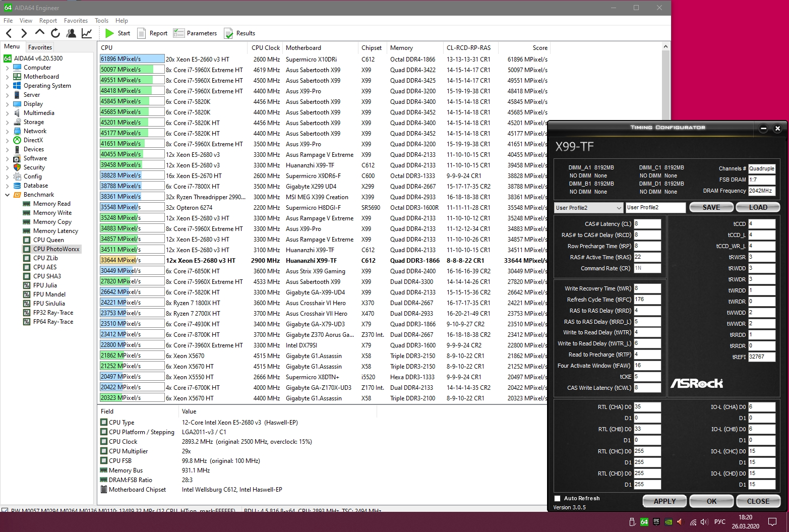
Task: Expand the Network tree node
Action: click(7, 131)
